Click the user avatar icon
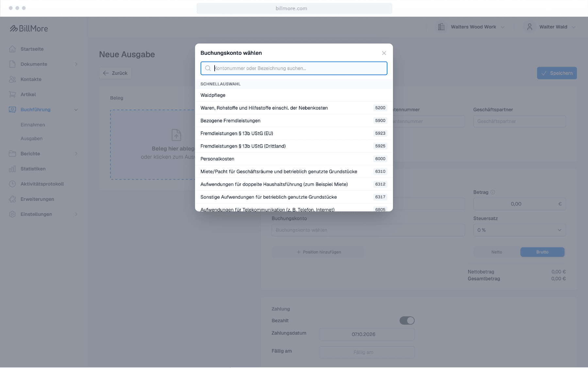Viewport: 588px width, 368px height. coord(530,27)
